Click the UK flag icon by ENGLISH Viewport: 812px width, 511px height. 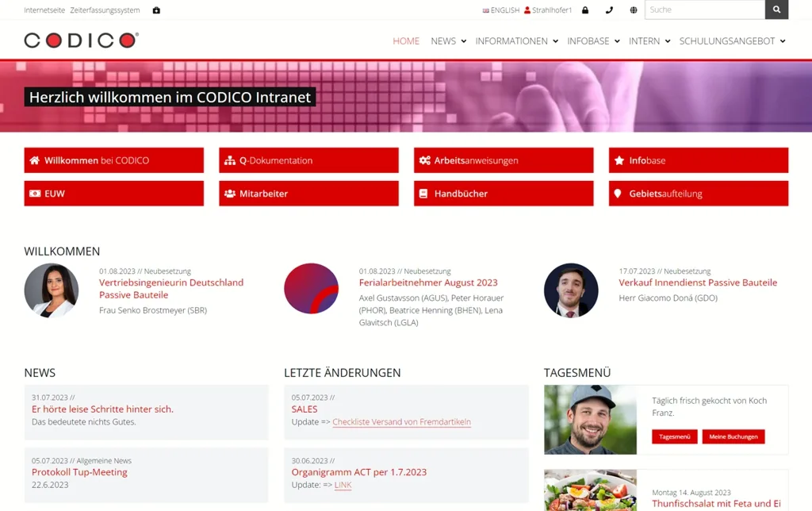486,10
